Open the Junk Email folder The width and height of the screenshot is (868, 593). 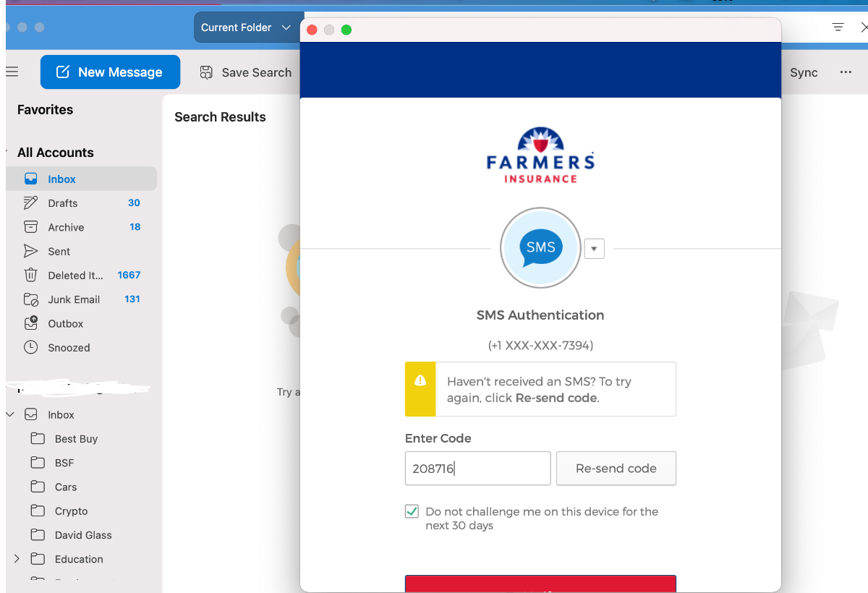point(81,299)
